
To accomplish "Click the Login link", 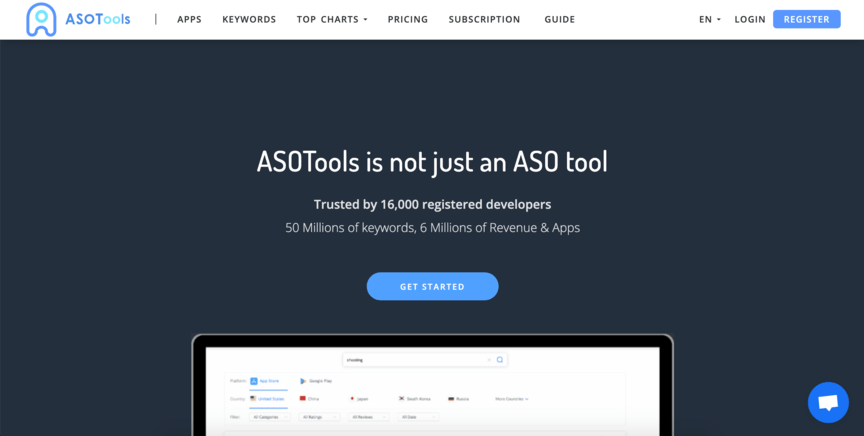I will (x=750, y=19).
